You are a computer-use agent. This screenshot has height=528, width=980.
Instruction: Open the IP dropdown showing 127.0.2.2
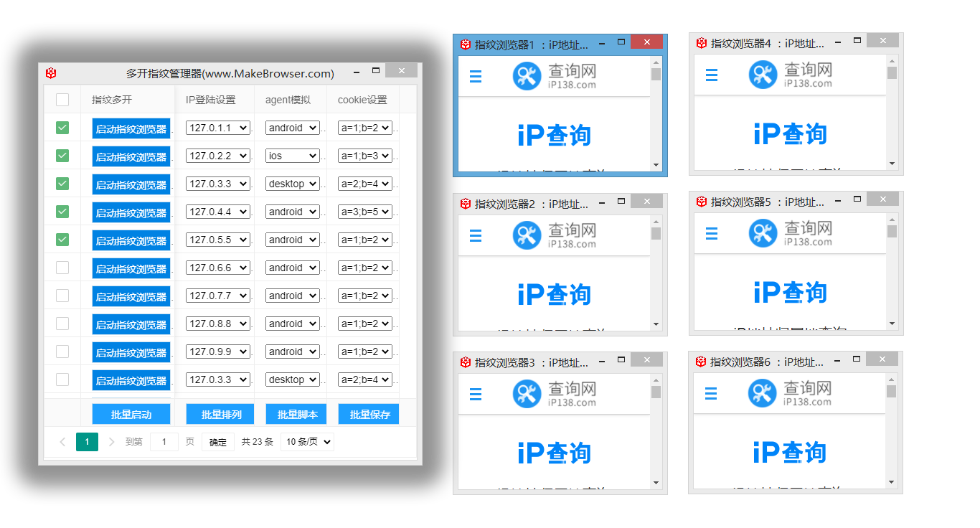click(218, 156)
